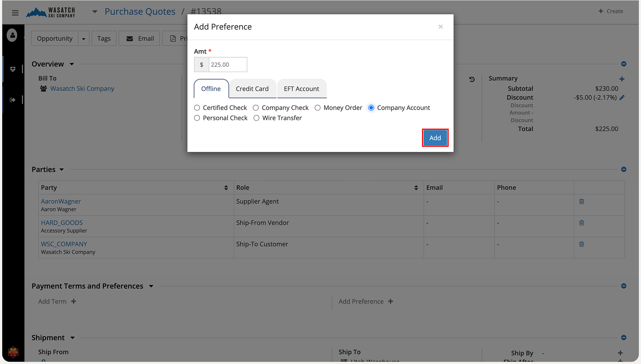The image size is (641, 364).
Task: Switch to the EFT Account tab
Action: click(x=301, y=89)
